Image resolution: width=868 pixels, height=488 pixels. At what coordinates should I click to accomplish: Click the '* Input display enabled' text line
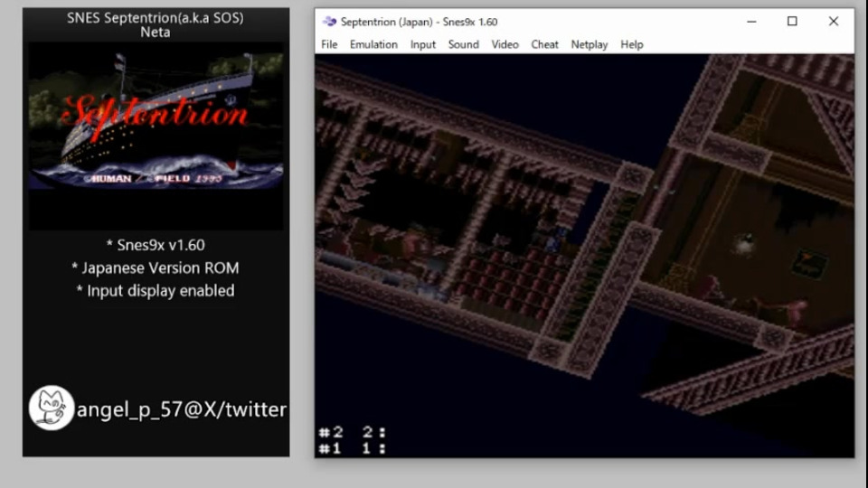click(x=156, y=290)
